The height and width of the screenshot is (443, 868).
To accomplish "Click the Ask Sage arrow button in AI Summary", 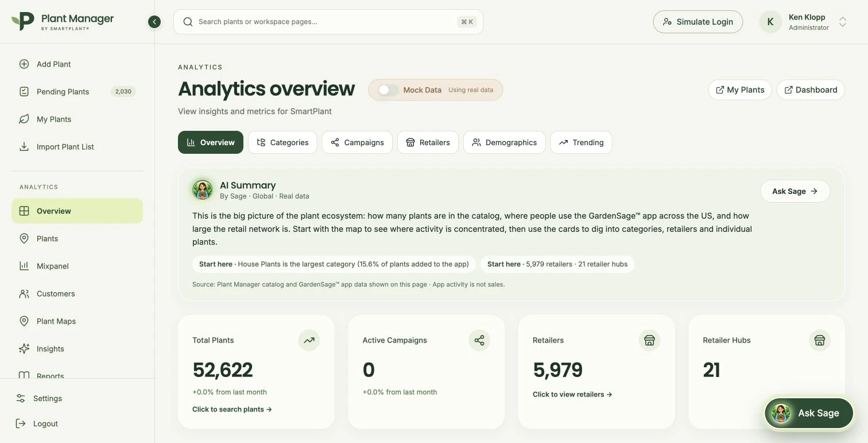I will (795, 191).
